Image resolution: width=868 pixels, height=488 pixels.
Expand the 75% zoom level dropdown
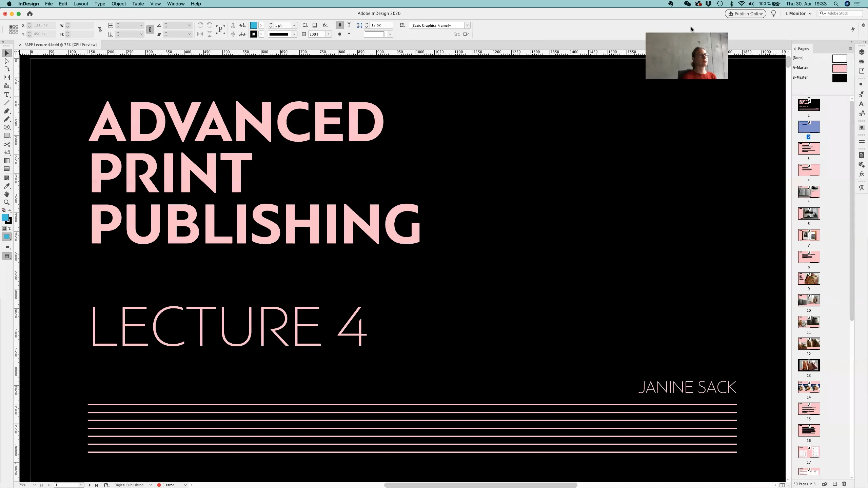[x=34, y=485]
